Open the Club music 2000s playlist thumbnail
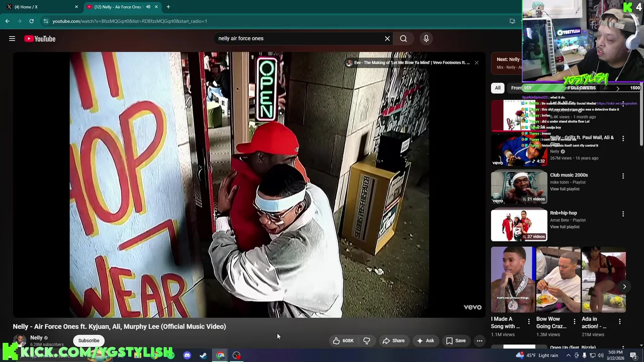Image resolution: width=644 pixels, height=362 pixels. (519, 188)
